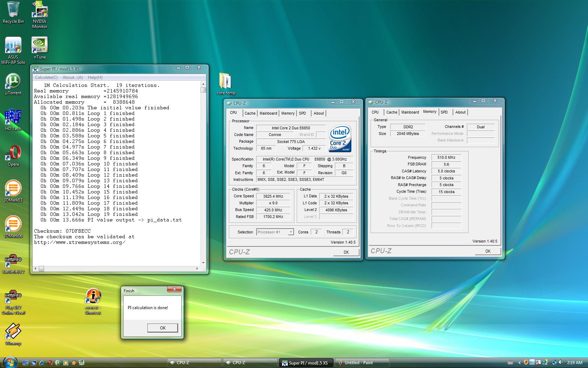
Task: Click the FSB:DRAM 5:6 value
Action: [446, 164]
